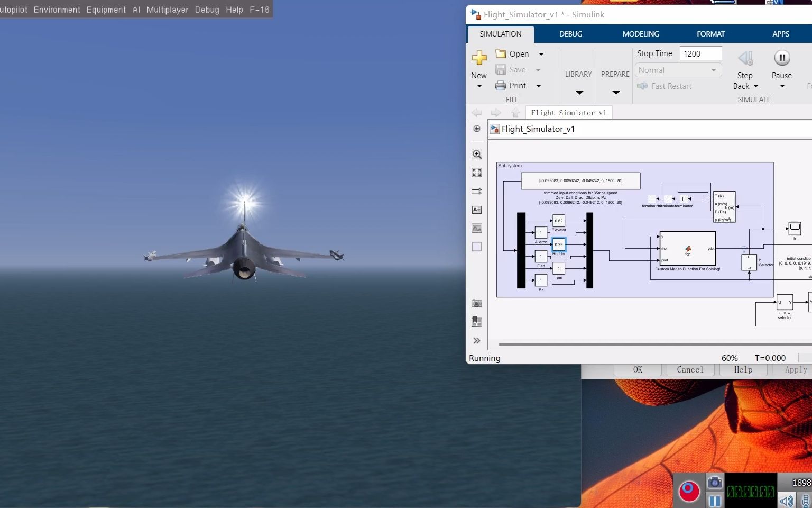The height and width of the screenshot is (508, 812).
Task: Click the Save button in FILE group
Action: [x=511, y=70]
